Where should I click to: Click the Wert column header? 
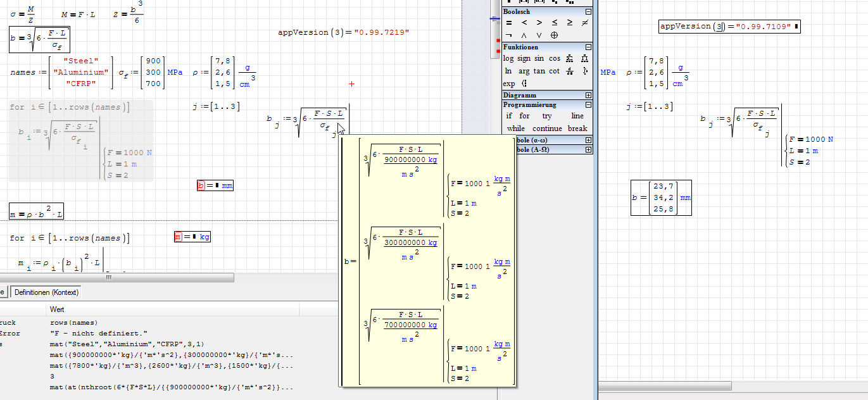click(x=57, y=309)
